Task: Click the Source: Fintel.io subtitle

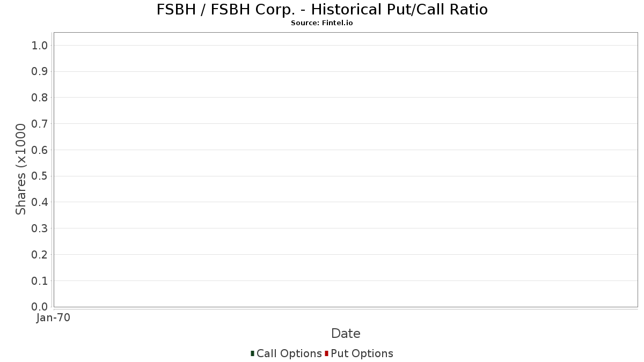Action: [322, 23]
